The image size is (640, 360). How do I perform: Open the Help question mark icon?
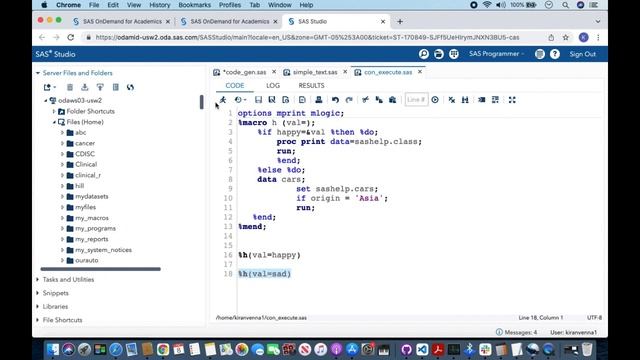[x=555, y=54]
